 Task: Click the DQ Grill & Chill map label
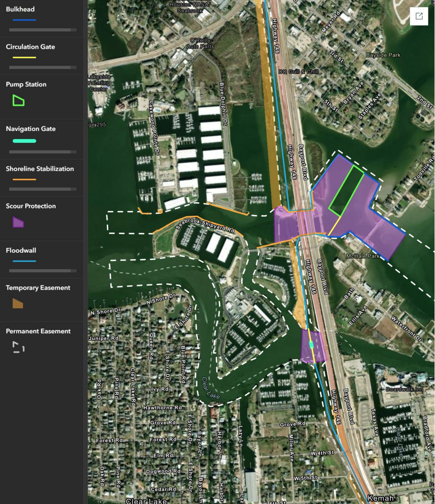click(x=298, y=71)
